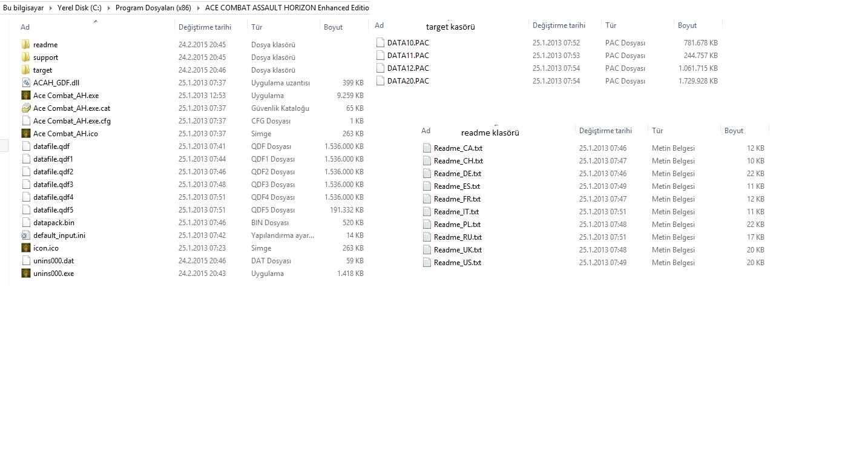
Task: Click the 781.678 KB size value
Action: point(700,43)
